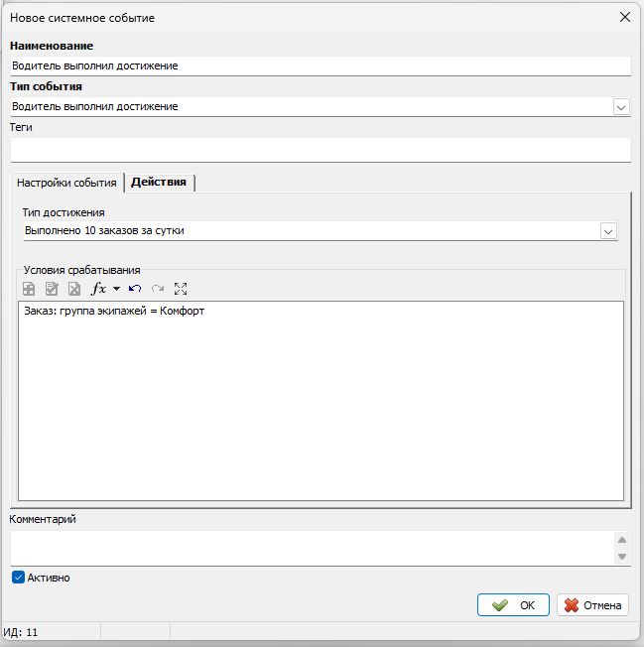Image resolution: width=644 pixels, height=647 pixels.
Task: Expand the conditions editor to fullscreen
Action: 181,289
